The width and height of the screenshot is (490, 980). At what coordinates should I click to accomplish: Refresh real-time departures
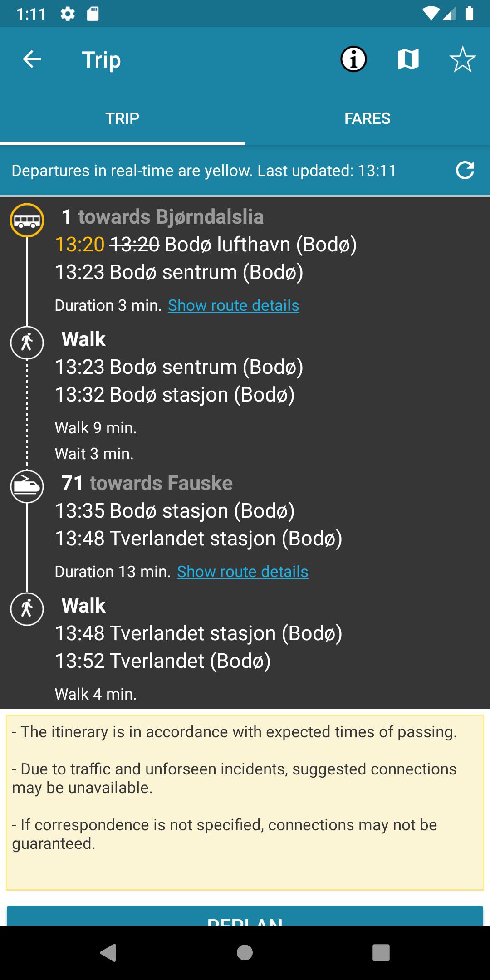point(465,171)
